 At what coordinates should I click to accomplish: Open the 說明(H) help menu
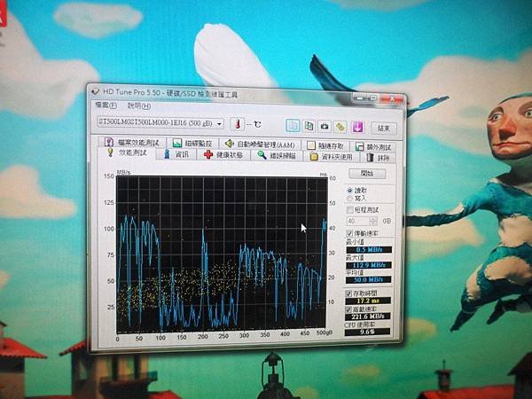(139, 106)
